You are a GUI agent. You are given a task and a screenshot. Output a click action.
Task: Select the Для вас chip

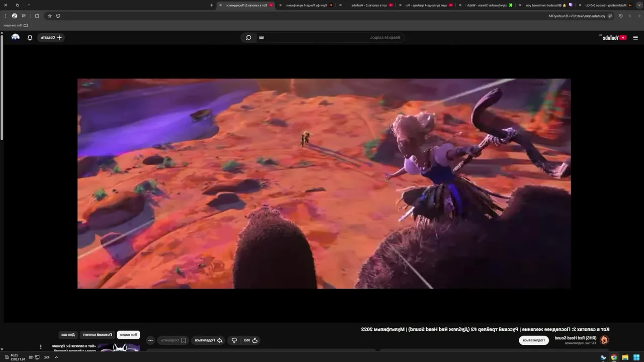pos(68,334)
